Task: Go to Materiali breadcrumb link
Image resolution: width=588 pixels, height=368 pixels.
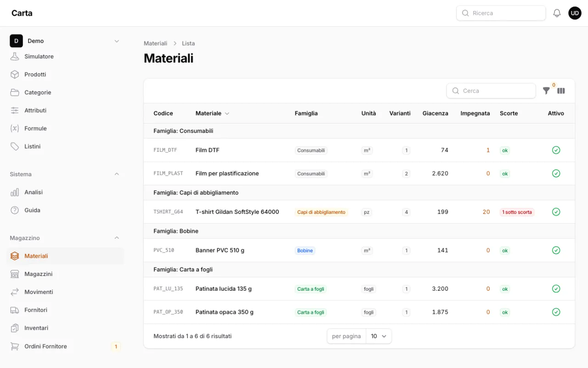Action: click(x=155, y=43)
